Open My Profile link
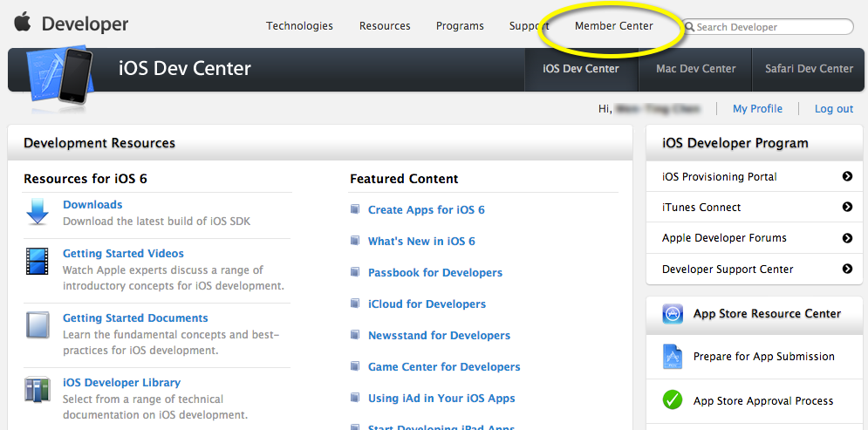Screen dimensions: 868x430 757,109
